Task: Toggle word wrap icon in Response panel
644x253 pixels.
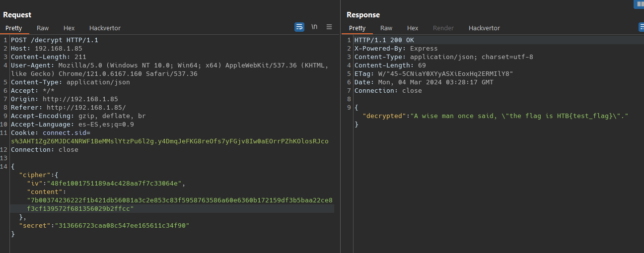Action: pyautogui.click(x=641, y=27)
